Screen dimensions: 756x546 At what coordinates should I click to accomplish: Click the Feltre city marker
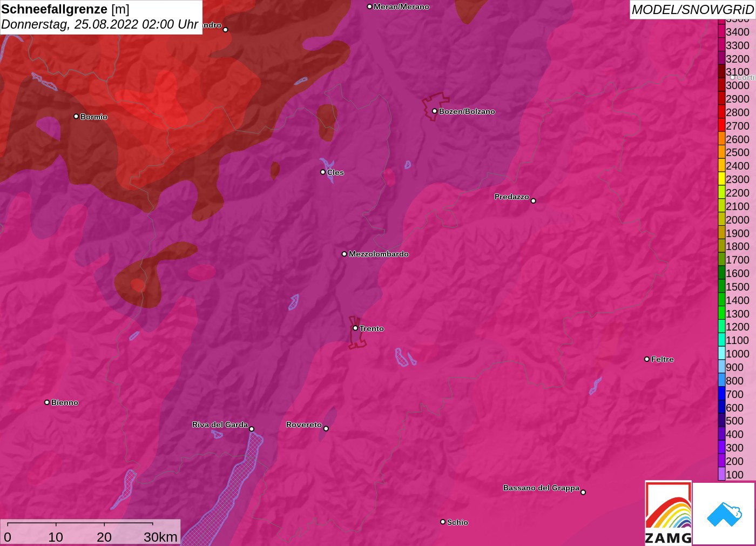click(647, 359)
